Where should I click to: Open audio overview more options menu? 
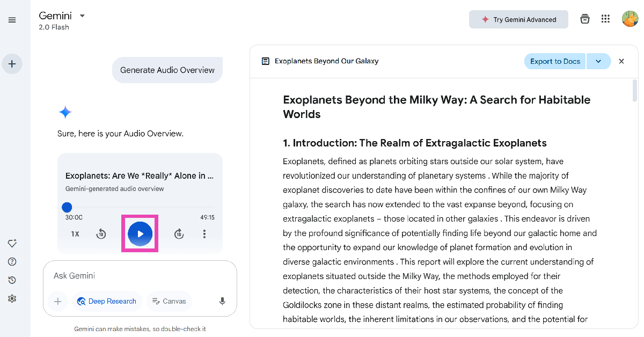[x=204, y=234]
